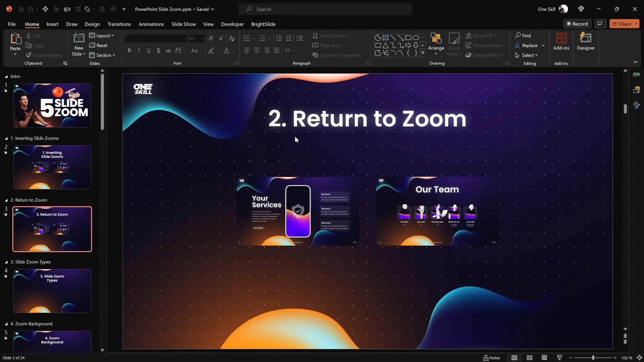This screenshot has height=362, width=644.
Task: Switch to Slide Sorter view
Action: tap(529, 358)
